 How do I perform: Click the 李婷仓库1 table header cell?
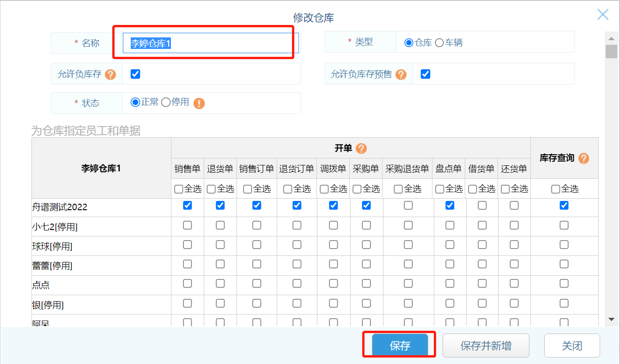tap(101, 168)
